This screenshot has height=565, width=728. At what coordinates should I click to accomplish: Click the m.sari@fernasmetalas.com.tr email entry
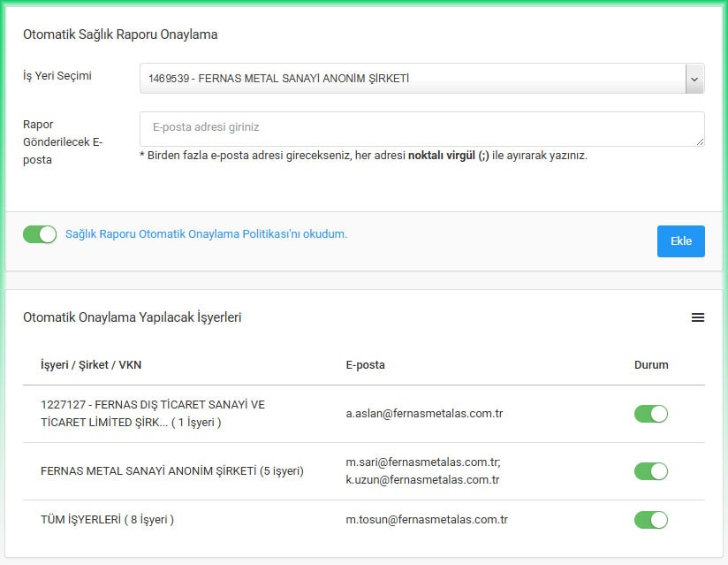pos(422,462)
